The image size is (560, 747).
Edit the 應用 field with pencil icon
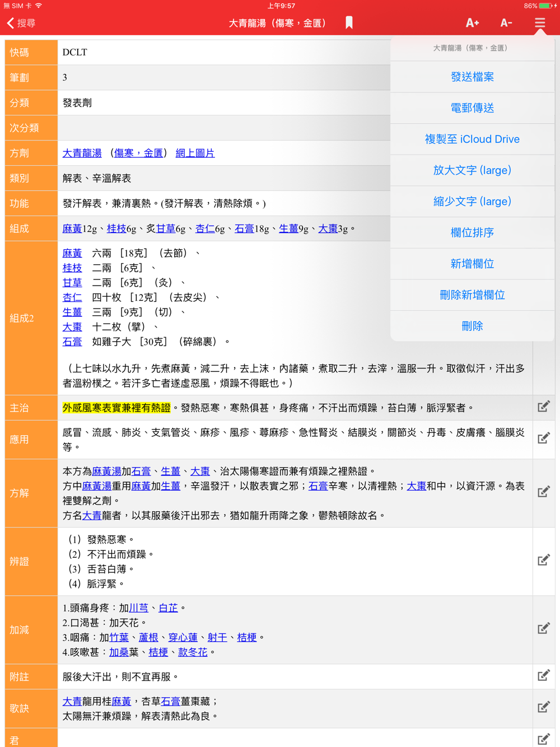544,438
